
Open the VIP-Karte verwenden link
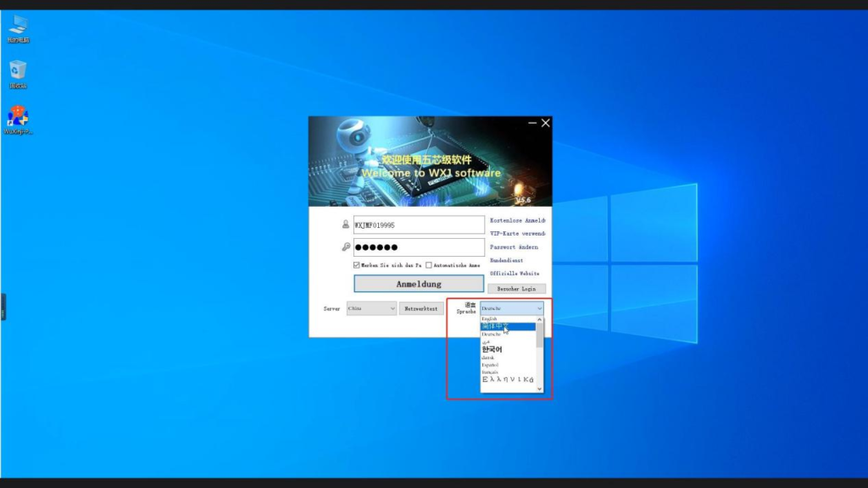[518, 234]
